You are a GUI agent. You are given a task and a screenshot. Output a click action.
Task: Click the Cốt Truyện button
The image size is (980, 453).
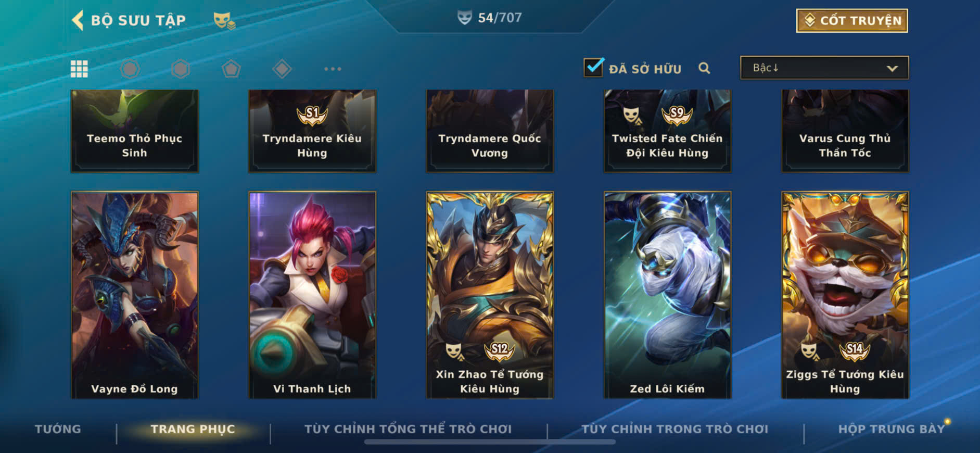pyautogui.click(x=852, y=20)
